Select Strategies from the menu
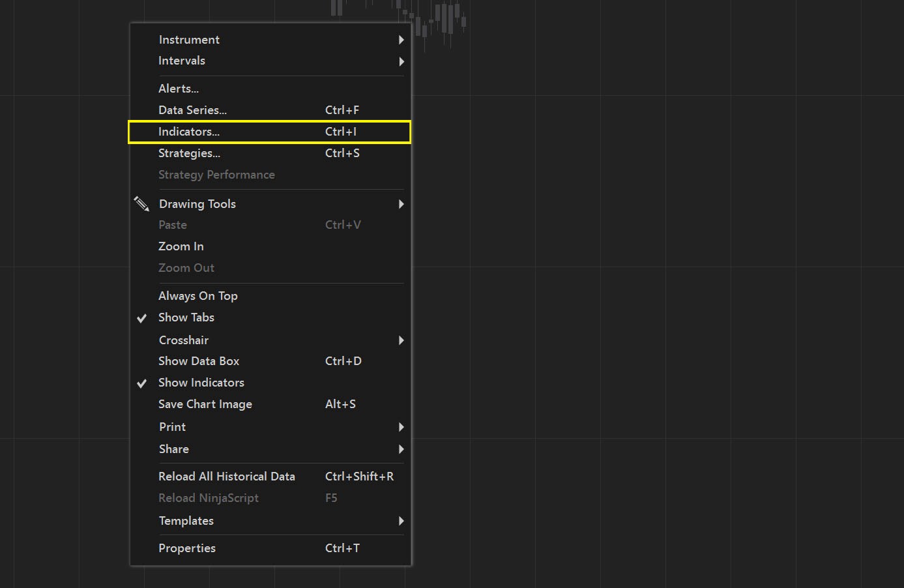 click(x=189, y=153)
